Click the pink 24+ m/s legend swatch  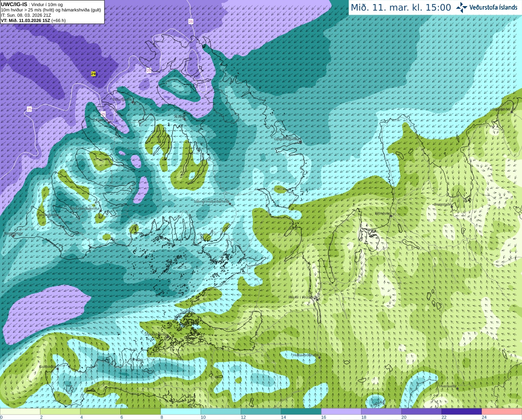[502, 411]
